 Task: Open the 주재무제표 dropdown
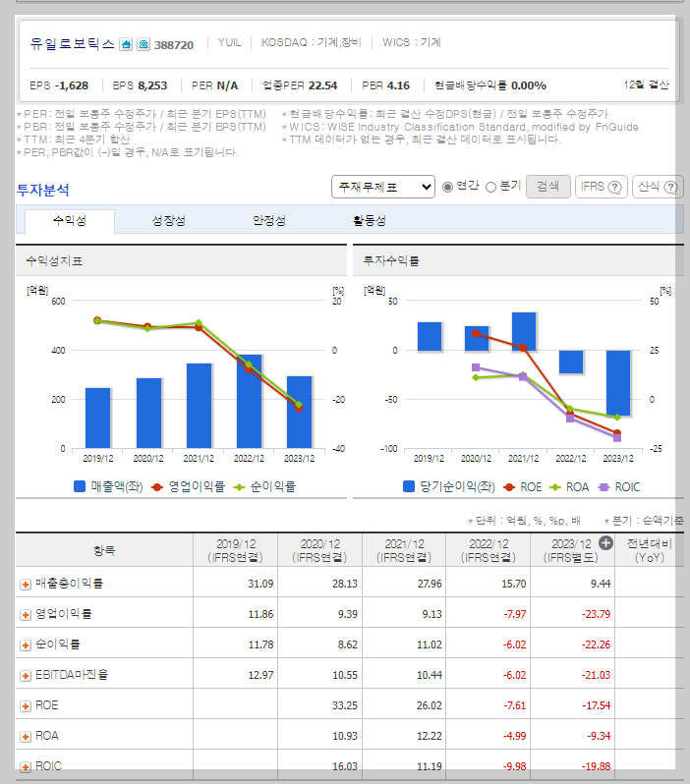click(383, 187)
